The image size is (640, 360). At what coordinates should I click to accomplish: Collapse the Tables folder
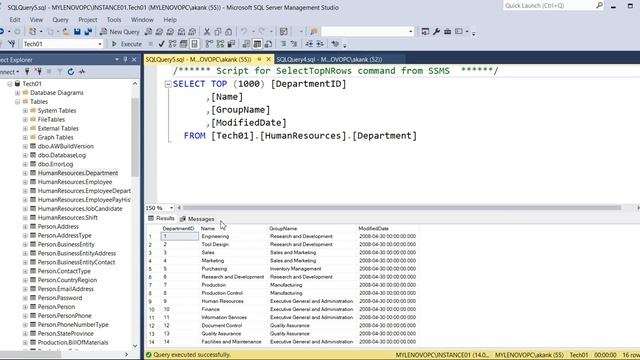click(x=18, y=102)
